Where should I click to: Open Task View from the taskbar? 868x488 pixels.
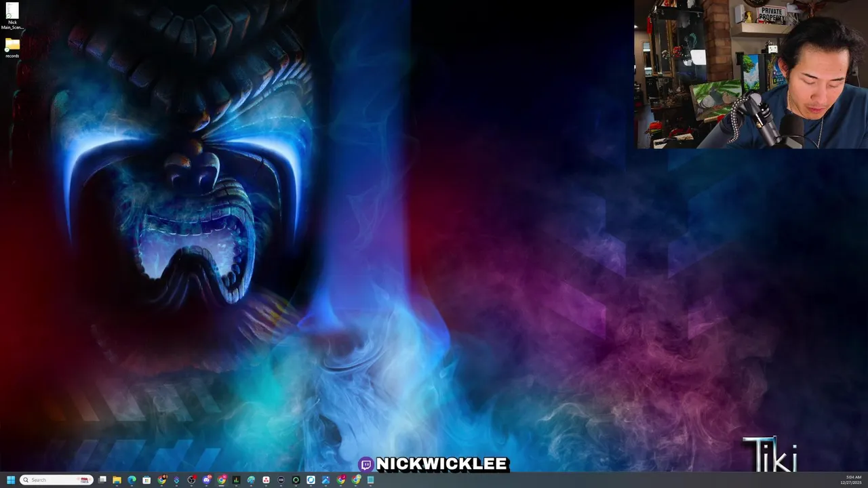click(102, 479)
